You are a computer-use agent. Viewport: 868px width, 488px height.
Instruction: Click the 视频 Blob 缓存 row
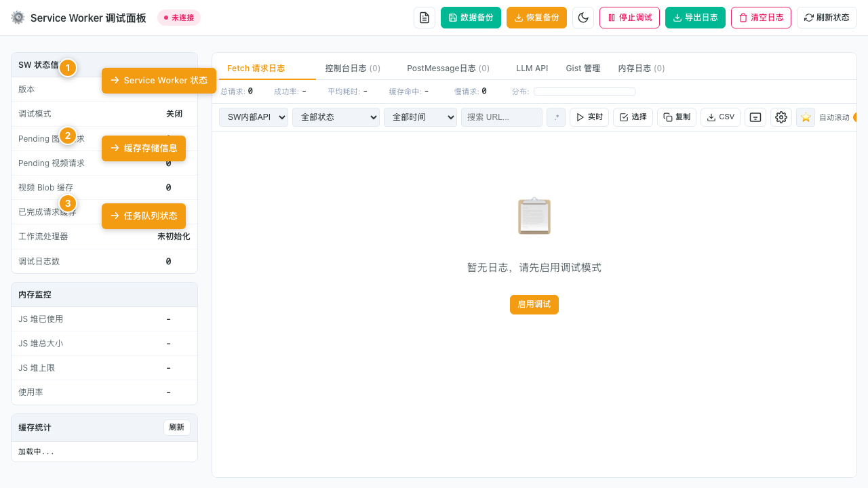point(104,188)
